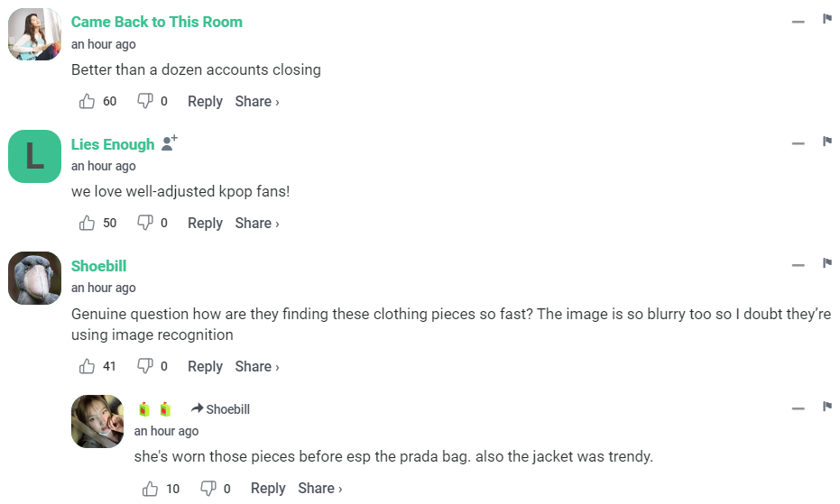The width and height of the screenshot is (840, 504).
Task: Expand Share options on the prada bag reply
Action: (x=319, y=488)
